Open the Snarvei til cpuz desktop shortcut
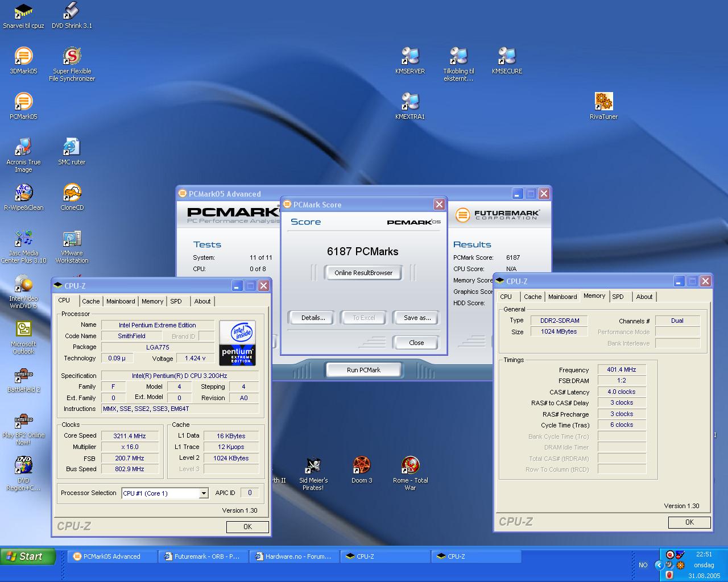 23,15
